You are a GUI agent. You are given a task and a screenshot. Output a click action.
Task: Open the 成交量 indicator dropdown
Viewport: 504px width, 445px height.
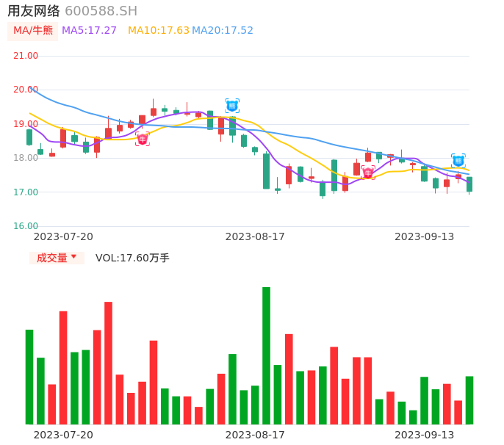[x=57, y=258]
